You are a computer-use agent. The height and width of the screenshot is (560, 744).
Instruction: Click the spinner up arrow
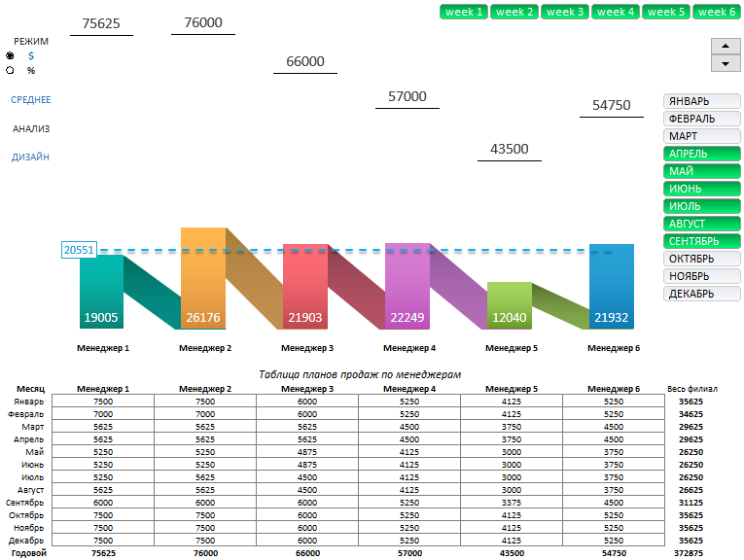[726, 47]
